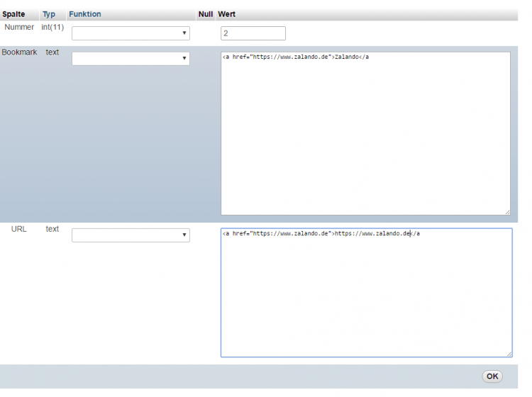This screenshot has width=532, height=397.
Task: Click inside the Bookmark textarea
Action: point(365,133)
